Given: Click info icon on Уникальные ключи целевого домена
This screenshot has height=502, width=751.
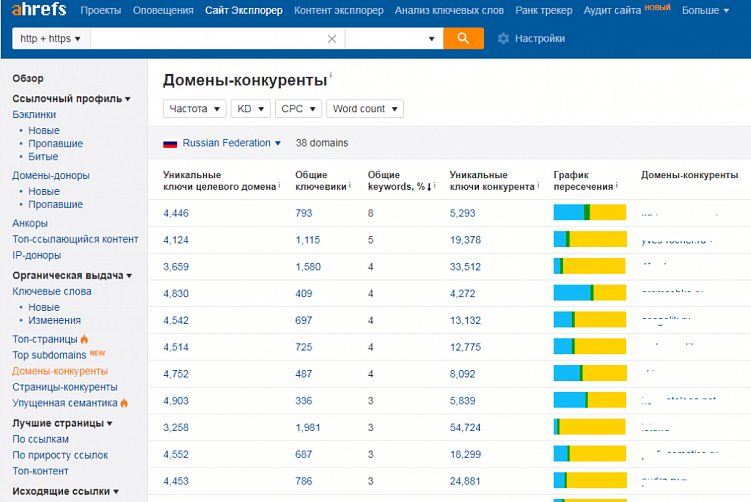Looking at the screenshot, I should [279, 185].
